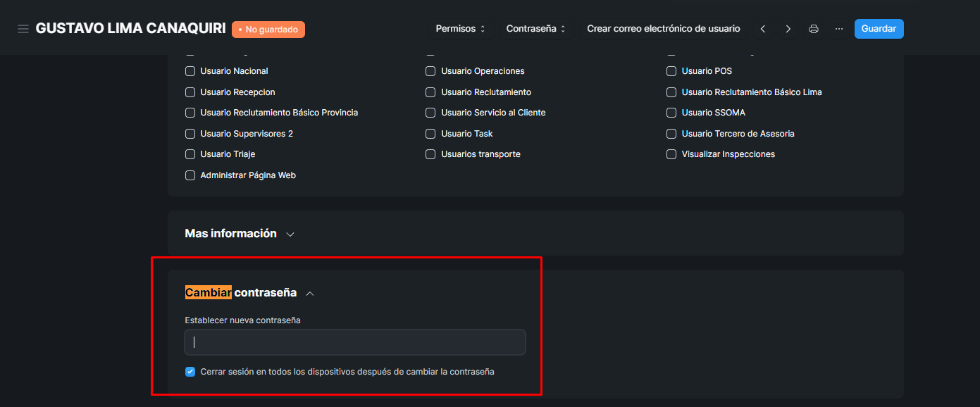
Task: Click Crear correo electrónico de usuario
Action: [x=663, y=29]
